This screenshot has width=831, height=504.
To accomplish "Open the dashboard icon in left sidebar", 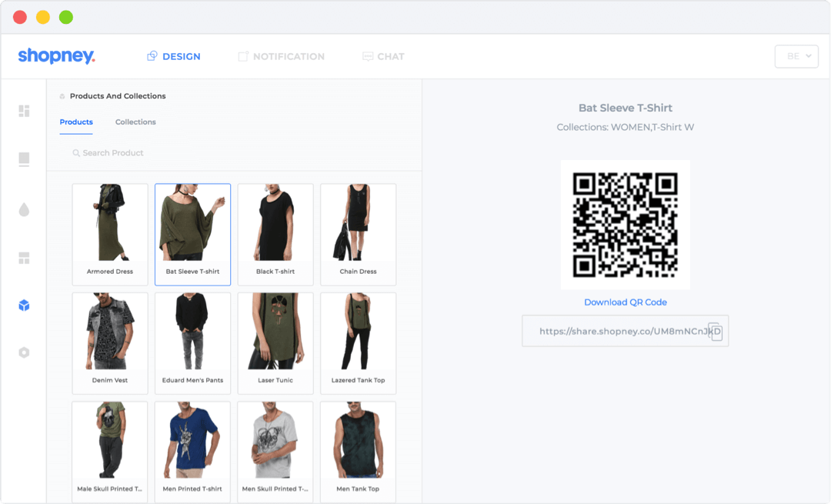I will [24, 111].
